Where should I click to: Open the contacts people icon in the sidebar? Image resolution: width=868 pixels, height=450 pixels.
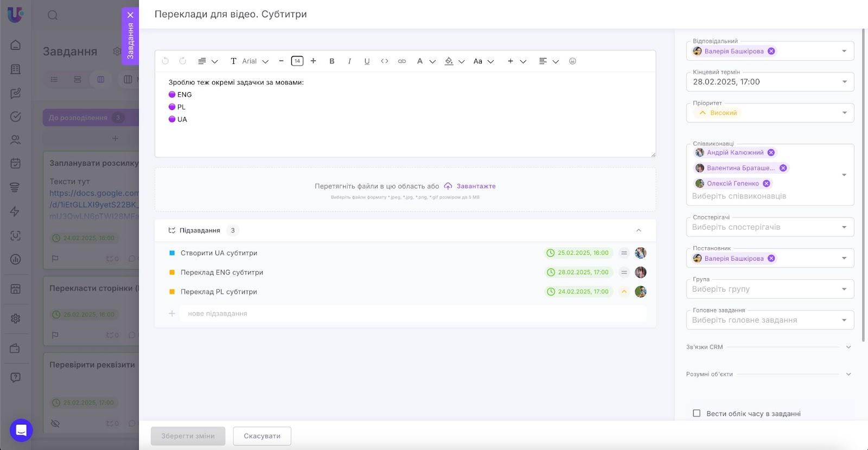tap(16, 140)
